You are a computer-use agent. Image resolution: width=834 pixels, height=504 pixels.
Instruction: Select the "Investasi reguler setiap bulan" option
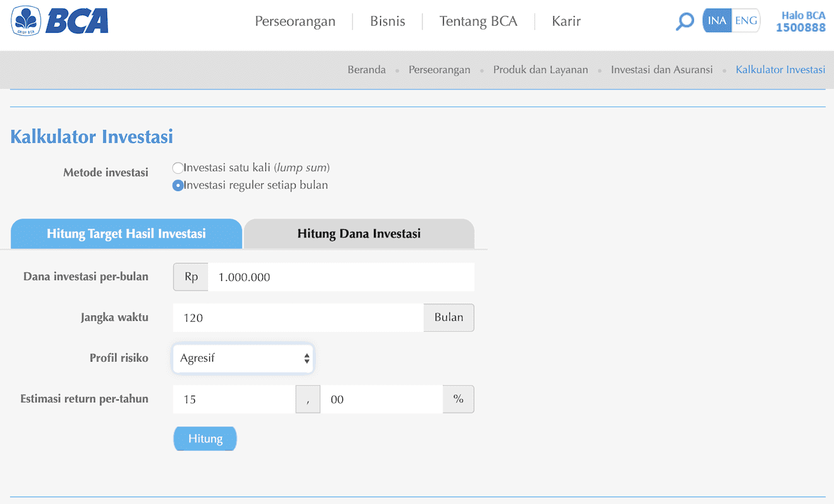178,185
